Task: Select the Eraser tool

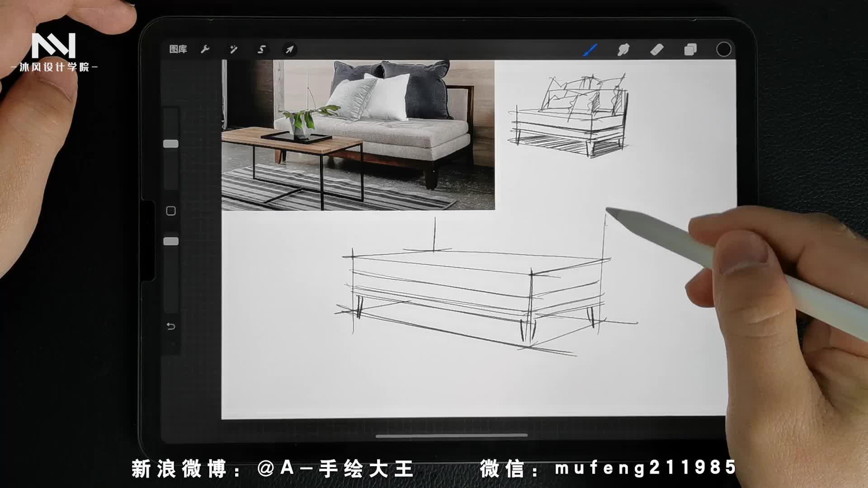Action: pos(657,50)
